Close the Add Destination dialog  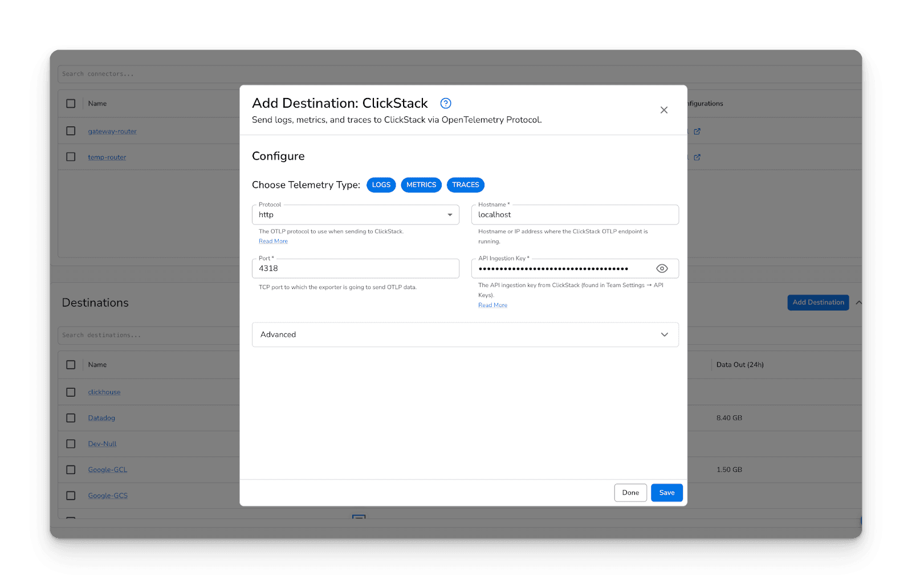click(x=663, y=110)
